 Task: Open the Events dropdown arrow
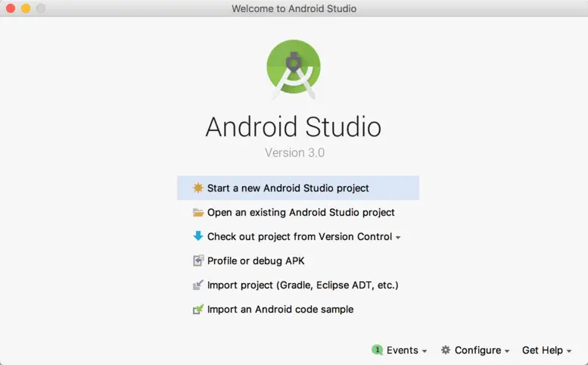pos(425,351)
